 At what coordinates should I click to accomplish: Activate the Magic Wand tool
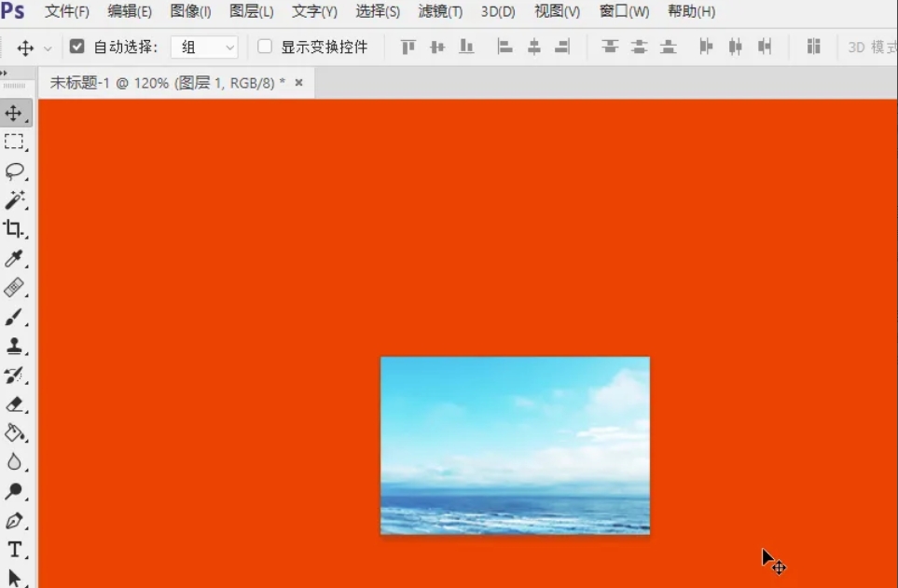(x=14, y=199)
